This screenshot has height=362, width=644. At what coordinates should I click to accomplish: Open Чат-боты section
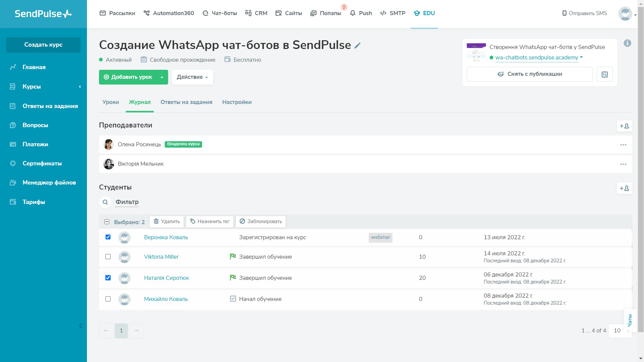tap(220, 13)
